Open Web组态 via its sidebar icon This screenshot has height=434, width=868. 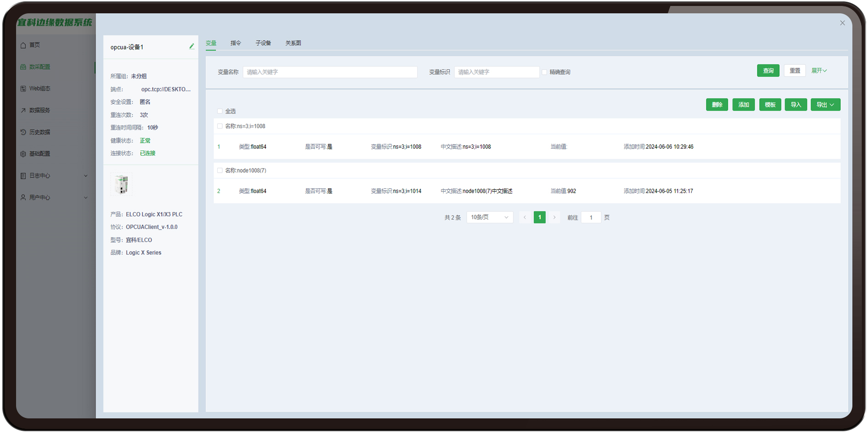pos(23,89)
